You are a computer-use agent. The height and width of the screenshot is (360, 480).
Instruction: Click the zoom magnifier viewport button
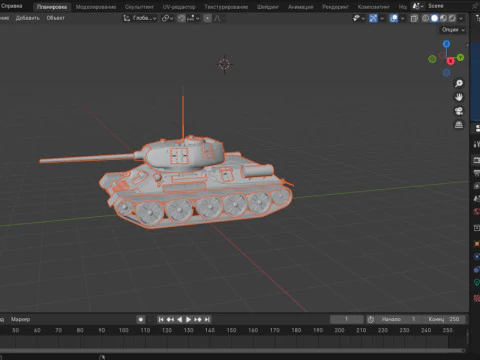(459, 83)
